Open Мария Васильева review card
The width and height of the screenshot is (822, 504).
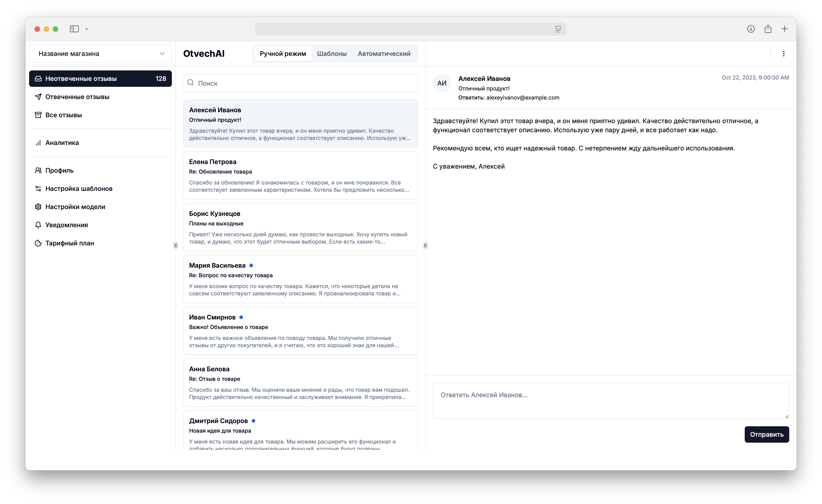coord(301,279)
